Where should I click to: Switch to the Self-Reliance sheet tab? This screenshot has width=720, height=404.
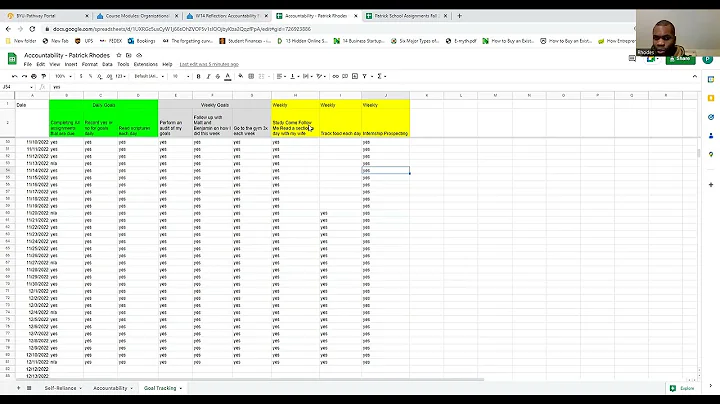63,388
